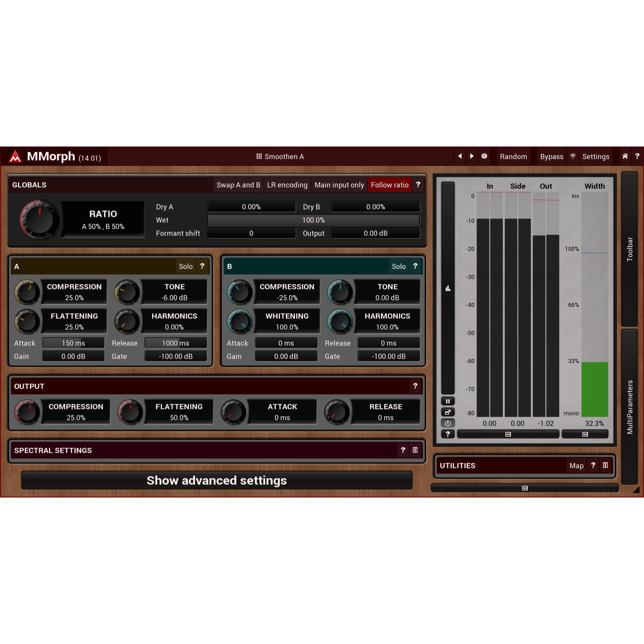Viewport: 644px width, 644px height.
Task: Enable LR encoding
Action: (x=287, y=185)
